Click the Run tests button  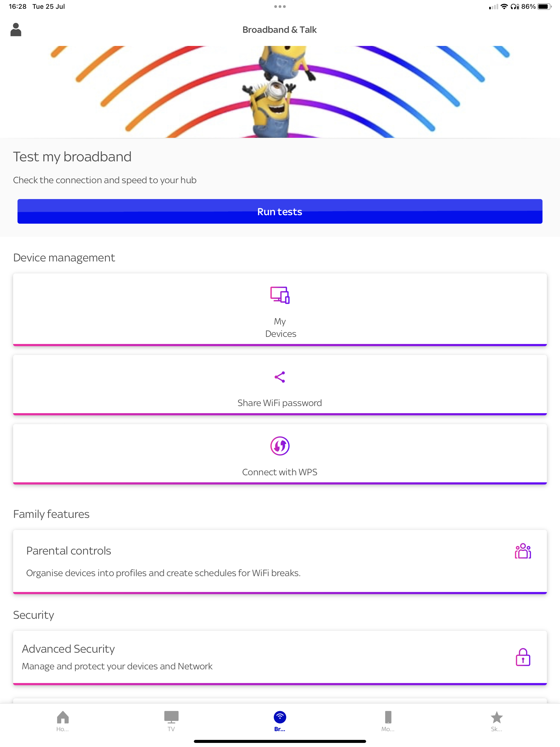click(279, 211)
